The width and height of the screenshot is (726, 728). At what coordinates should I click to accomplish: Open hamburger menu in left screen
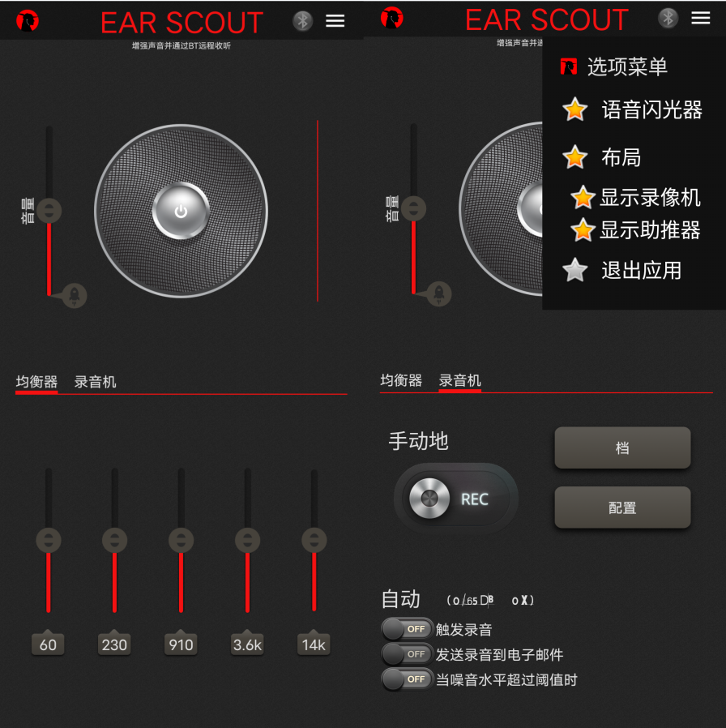pyautogui.click(x=335, y=21)
